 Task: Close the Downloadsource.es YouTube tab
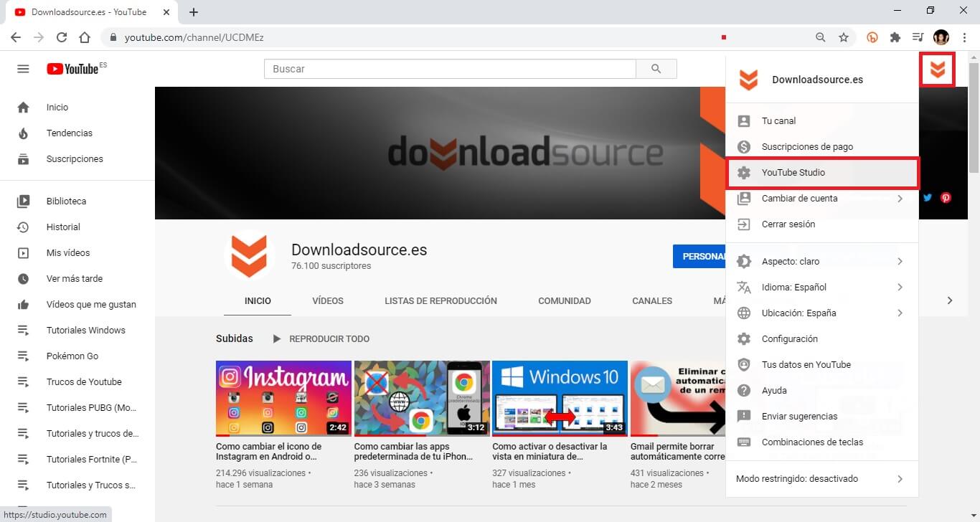(167, 12)
